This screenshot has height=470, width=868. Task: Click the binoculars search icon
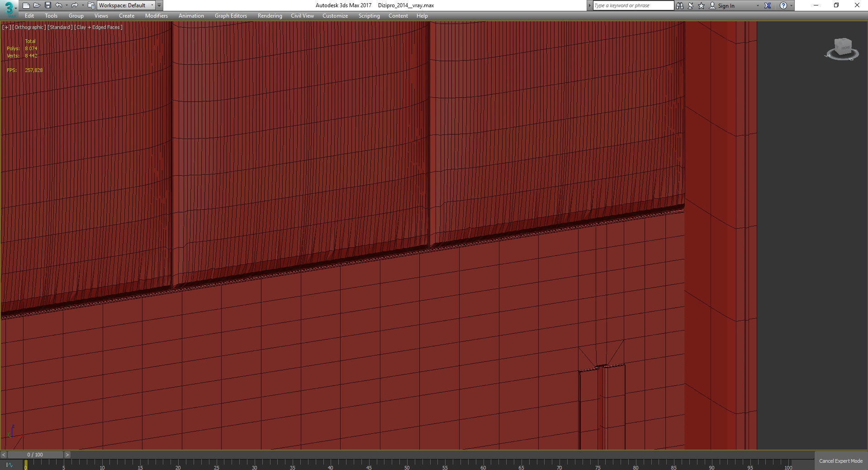pyautogui.click(x=680, y=5)
